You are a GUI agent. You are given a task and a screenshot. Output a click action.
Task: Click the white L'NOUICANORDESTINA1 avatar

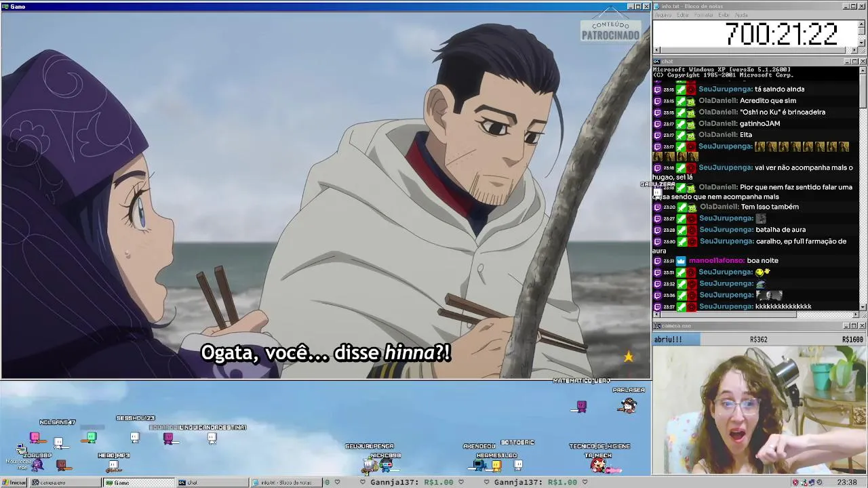click(x=212, y=439)
